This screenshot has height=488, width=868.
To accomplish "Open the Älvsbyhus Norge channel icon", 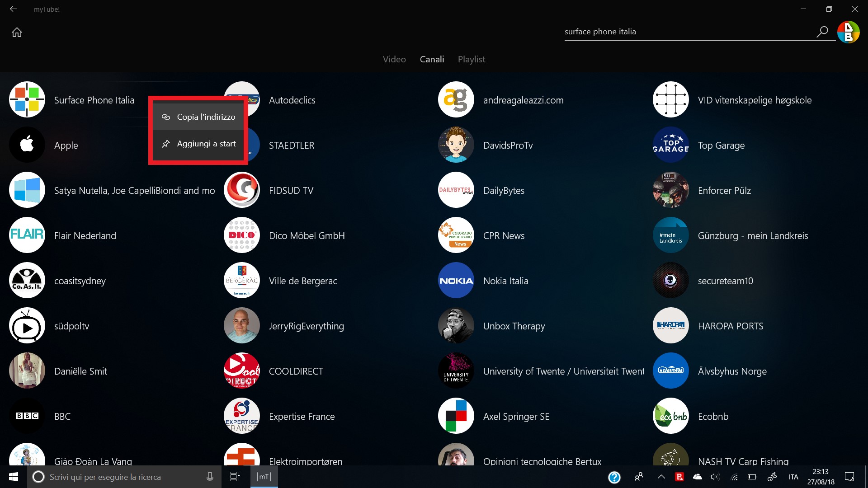I will coord(671,371).
